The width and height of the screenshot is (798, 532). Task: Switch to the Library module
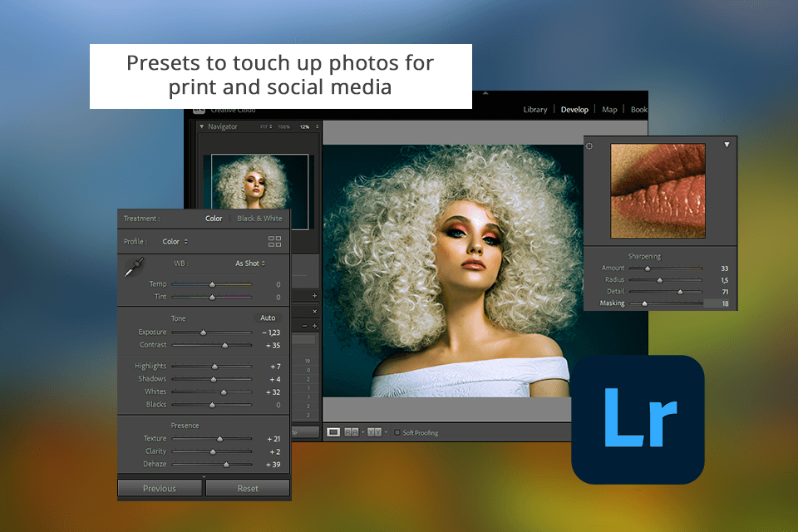coord(535,110)
